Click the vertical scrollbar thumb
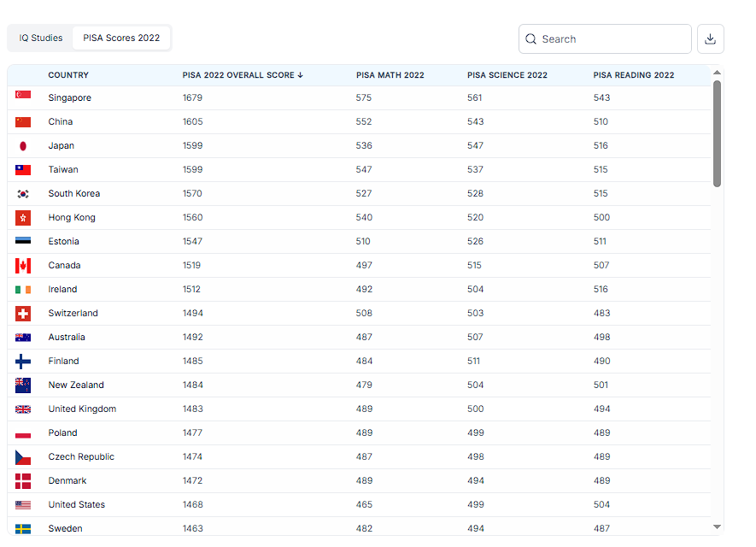 (x=717, y=133)
